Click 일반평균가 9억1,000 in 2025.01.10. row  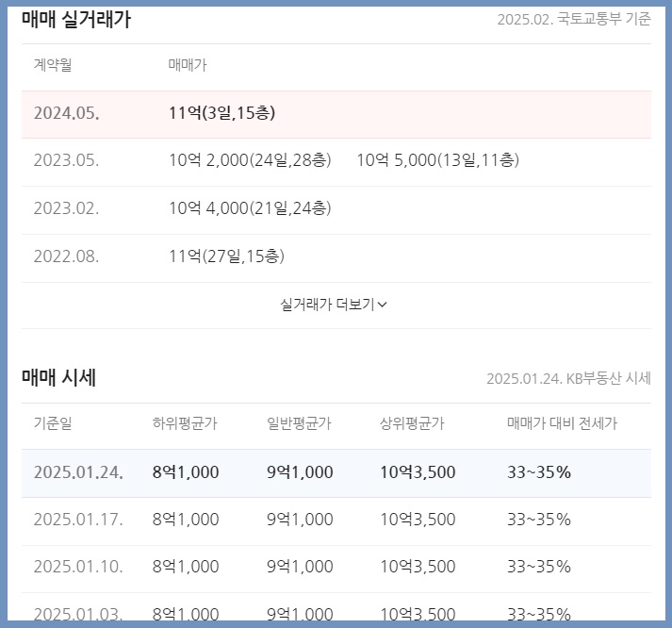pyautogui.click(x=300, y=567)
